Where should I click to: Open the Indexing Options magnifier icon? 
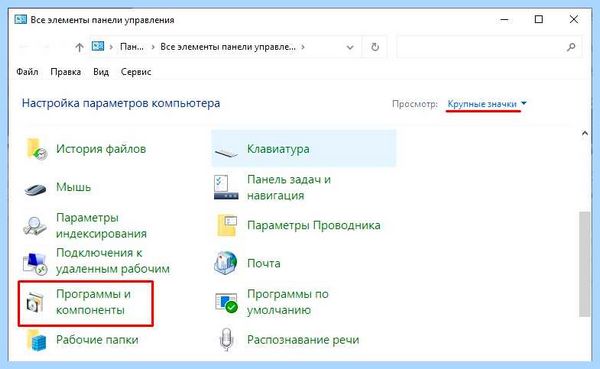pos(35,225)
